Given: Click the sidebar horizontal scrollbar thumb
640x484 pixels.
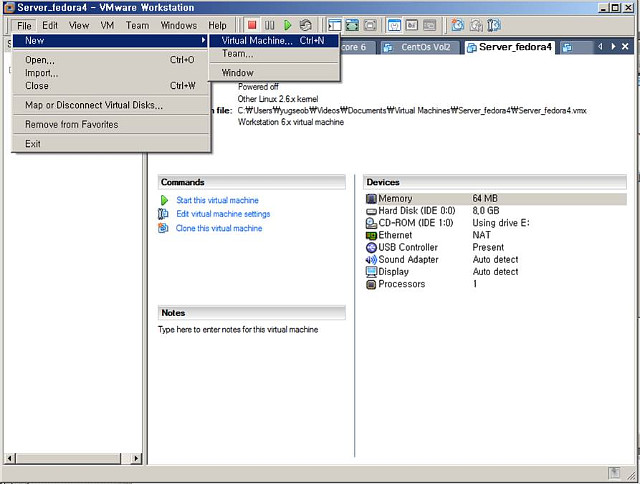Looking at the screenshot, I should click(x=68, y=458).
